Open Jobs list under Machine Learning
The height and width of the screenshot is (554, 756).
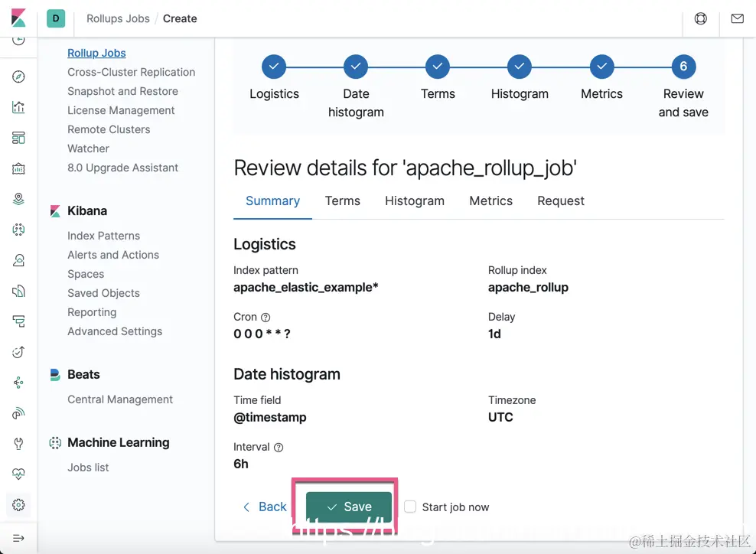tap(88, 468)
